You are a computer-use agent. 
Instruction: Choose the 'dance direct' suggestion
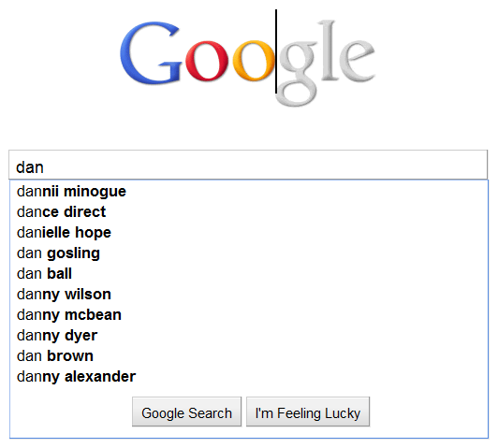click(249, 212)
